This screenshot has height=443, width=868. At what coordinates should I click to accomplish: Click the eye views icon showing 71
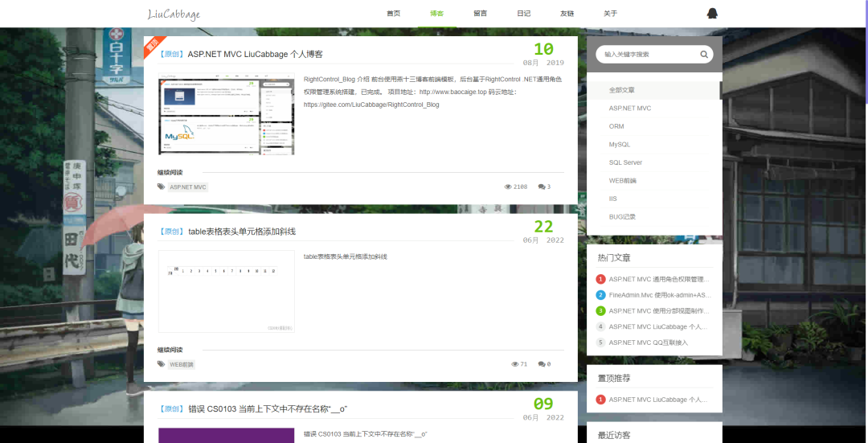(515, 364)
